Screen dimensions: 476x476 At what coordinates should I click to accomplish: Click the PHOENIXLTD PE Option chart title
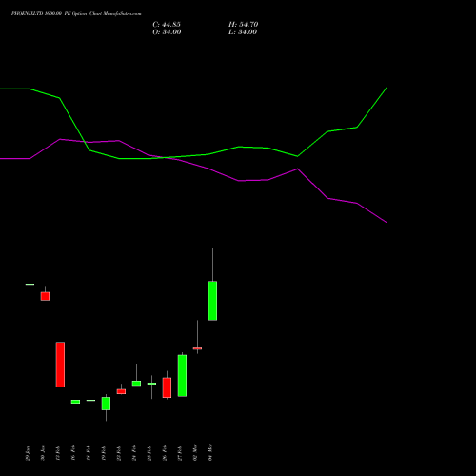76,14
